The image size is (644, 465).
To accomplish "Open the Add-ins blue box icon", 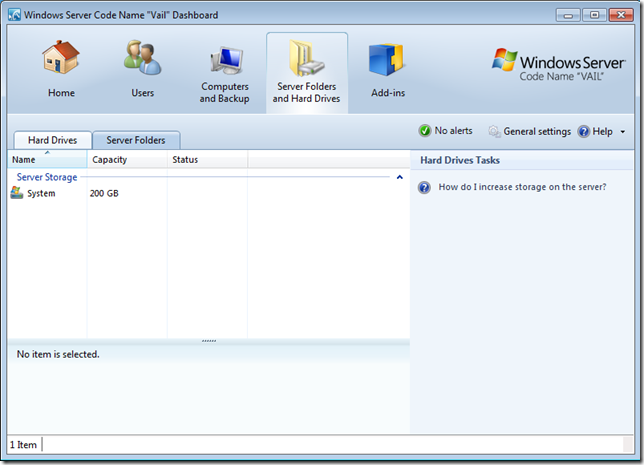I will click(x=386, y=60).
